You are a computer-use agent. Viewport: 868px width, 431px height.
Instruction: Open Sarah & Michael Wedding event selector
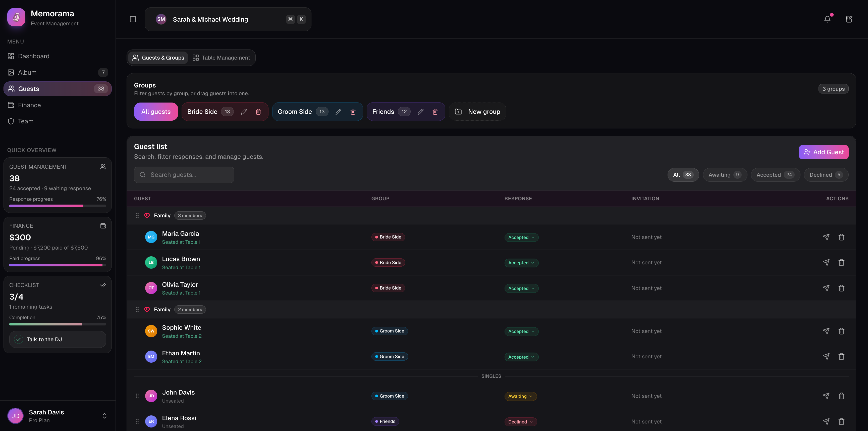point(228,19)
